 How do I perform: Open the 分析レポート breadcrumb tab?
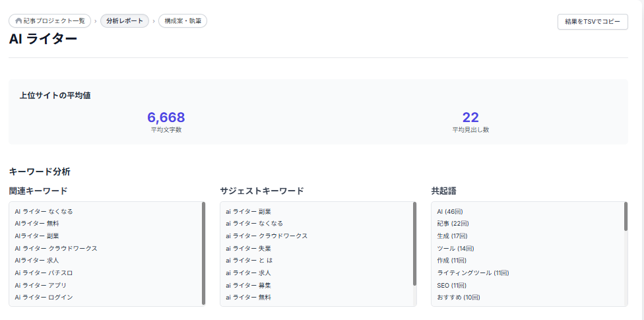pyautogui.click(x=124, y=21)
